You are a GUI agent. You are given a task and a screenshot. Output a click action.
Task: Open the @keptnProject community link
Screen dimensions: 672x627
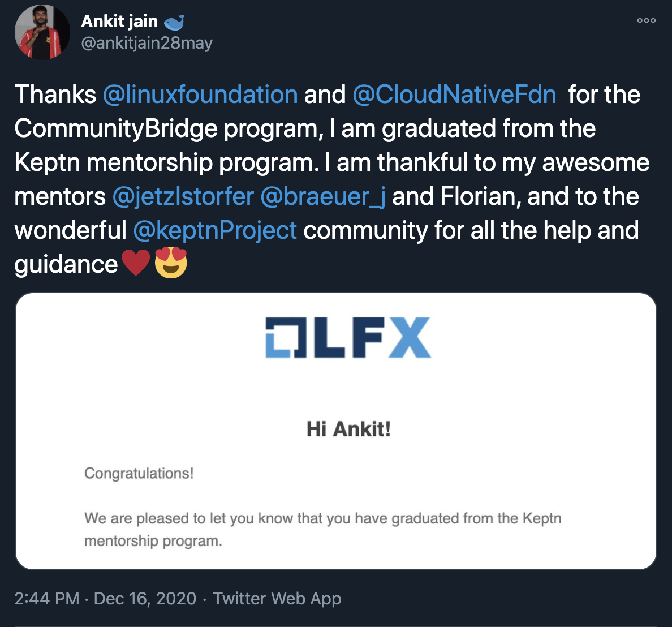click(216, 230)
